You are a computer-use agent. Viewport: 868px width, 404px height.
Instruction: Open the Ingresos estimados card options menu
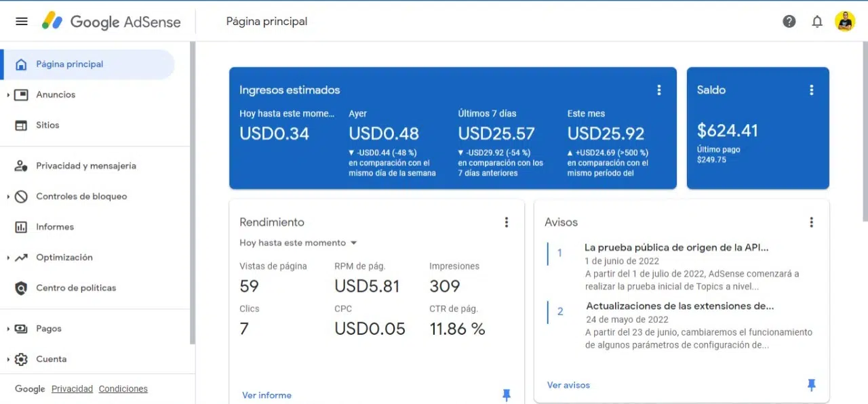click(x=659, y=90)
